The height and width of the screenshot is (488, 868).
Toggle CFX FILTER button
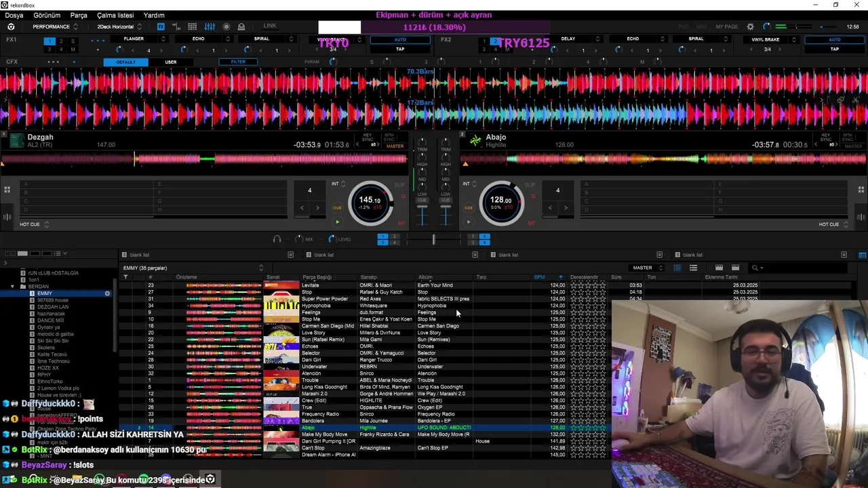(238, 62)
